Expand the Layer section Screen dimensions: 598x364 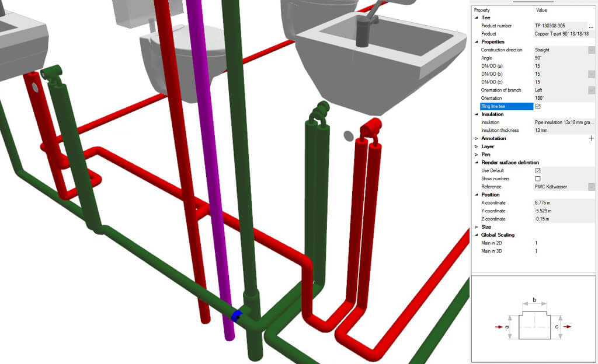pos(476,146)
